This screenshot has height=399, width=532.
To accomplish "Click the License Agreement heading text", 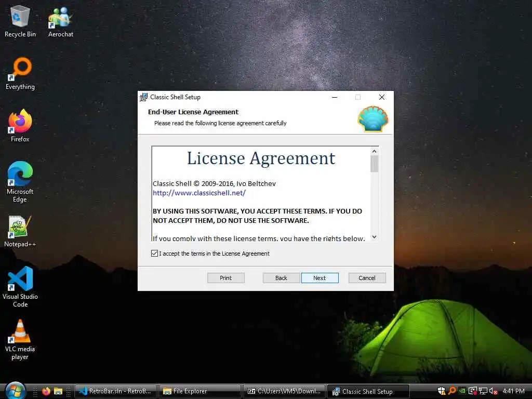I will [261, 158].
